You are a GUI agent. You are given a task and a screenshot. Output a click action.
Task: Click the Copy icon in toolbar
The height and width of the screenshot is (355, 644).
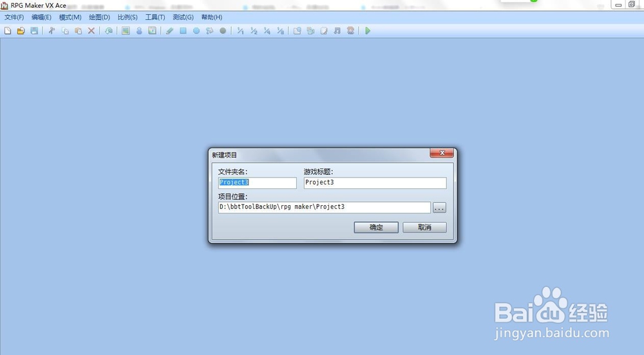click(65, 31)
